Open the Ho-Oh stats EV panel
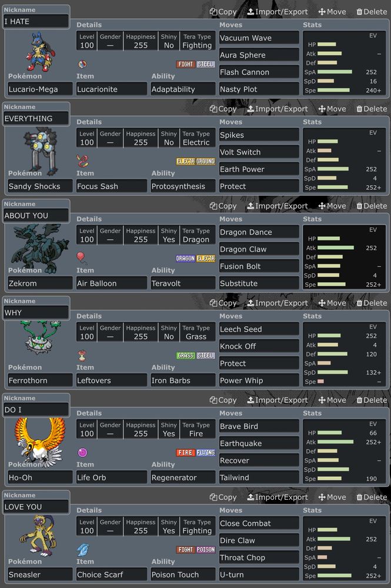Viewport: 391px width, 588px height. pyautogui.click(x=344, y=452)
